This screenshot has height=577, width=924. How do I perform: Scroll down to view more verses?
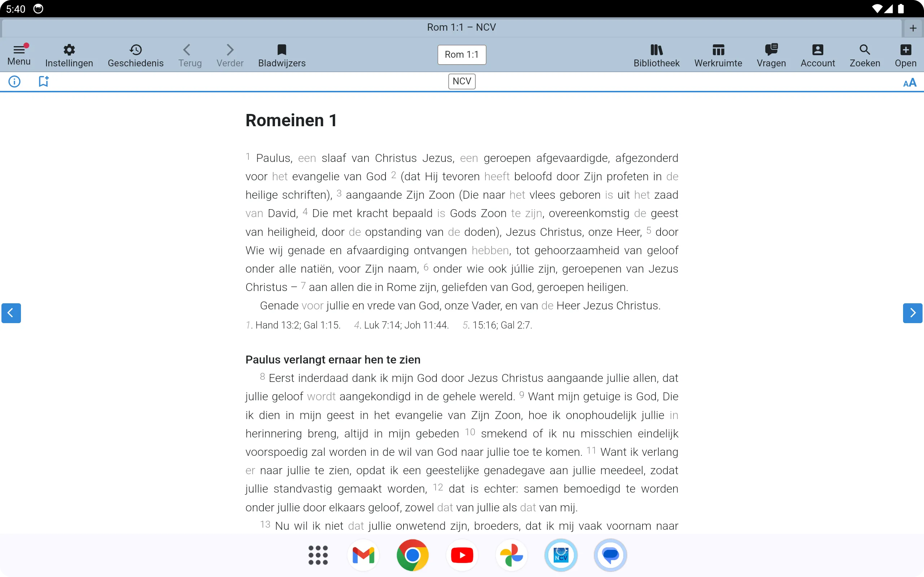tap(912, 312)
